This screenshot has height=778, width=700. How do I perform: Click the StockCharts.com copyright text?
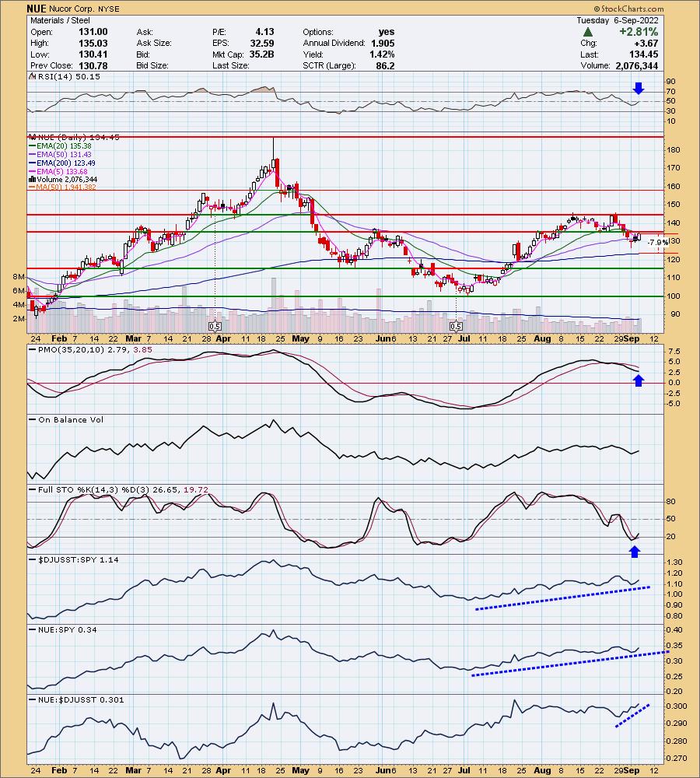coord(628,9)
